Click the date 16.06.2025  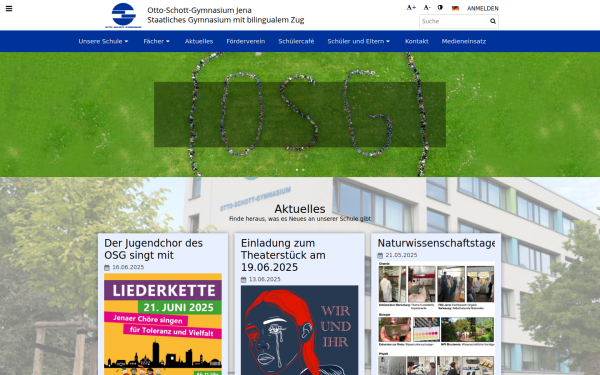pyautogui.click(x=128, y=267)
